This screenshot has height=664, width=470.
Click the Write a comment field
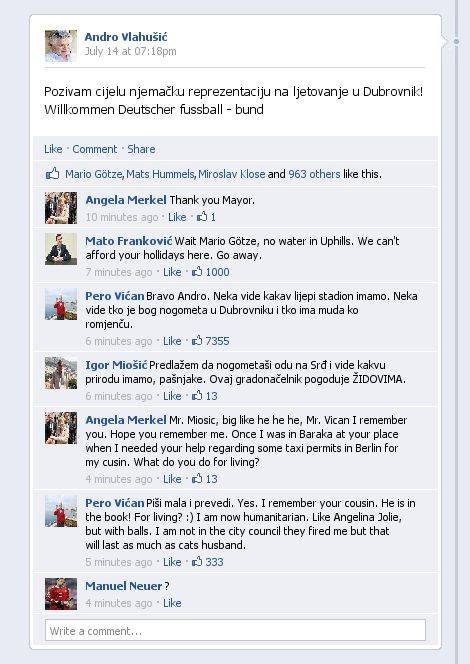[x=235, y=631]
